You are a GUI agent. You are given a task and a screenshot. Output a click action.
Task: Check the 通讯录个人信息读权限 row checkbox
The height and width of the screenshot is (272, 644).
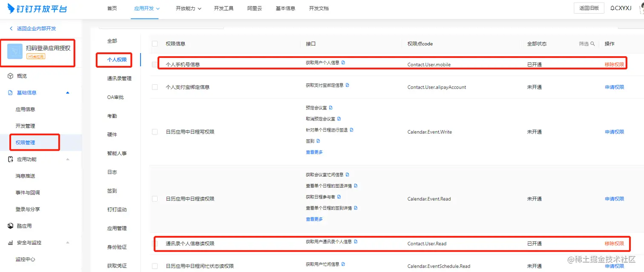[x=155, y=243]
